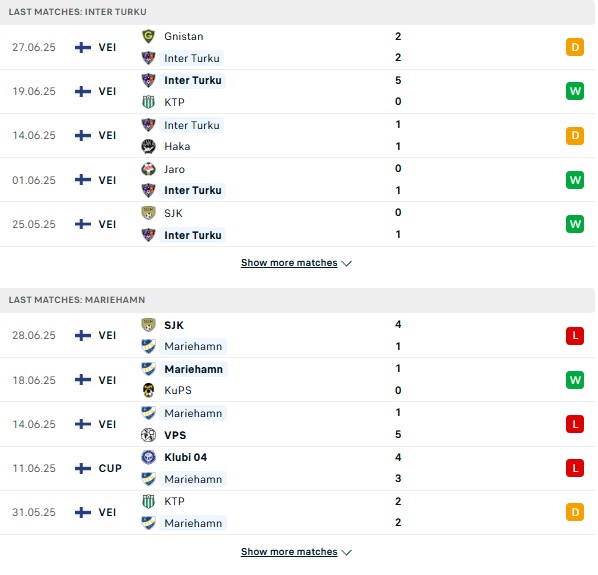Click the green KTP crest beside Inter Turku 5-0
598x575 pixels.
tap(148, 102)
